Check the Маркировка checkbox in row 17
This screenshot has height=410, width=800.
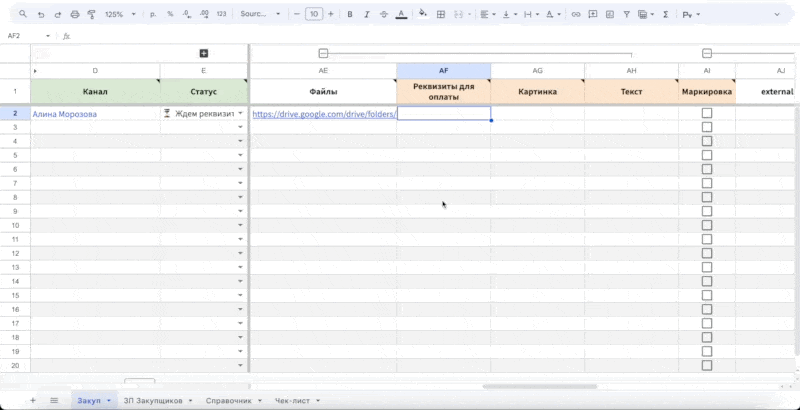(707, 323)
